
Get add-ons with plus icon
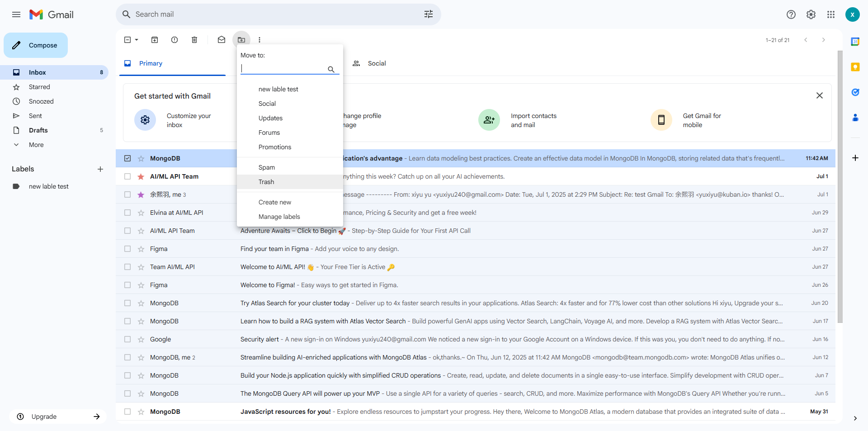point(855,158)
